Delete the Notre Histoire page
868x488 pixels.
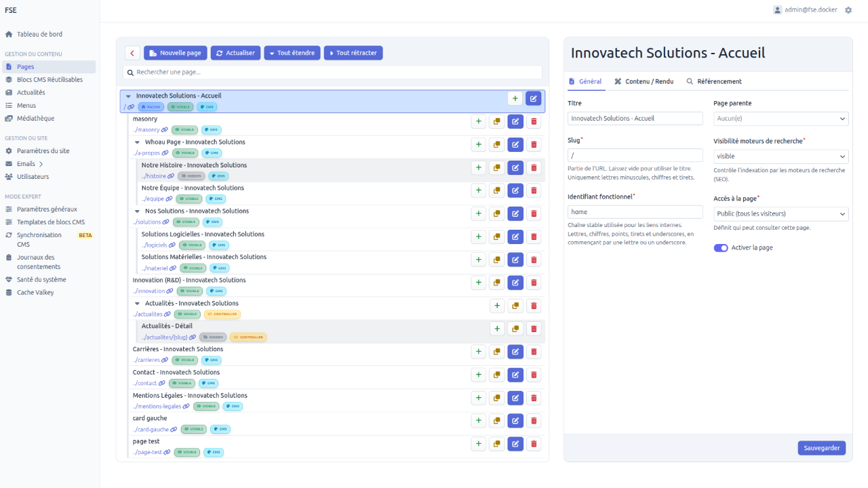[x=534, y=167]
